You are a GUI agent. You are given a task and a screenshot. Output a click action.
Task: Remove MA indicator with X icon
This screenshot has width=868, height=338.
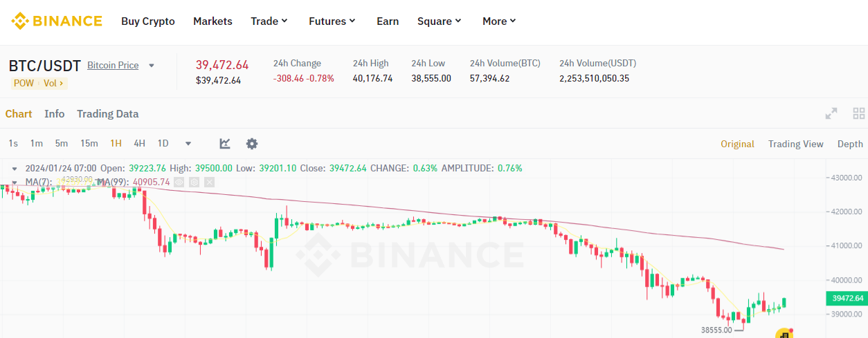(209, 182)
